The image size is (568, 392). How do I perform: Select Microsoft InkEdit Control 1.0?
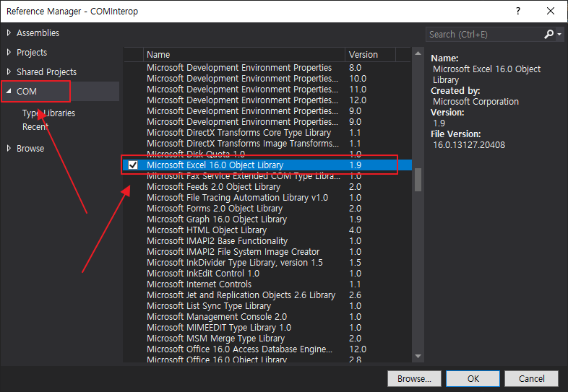(267, 274)
